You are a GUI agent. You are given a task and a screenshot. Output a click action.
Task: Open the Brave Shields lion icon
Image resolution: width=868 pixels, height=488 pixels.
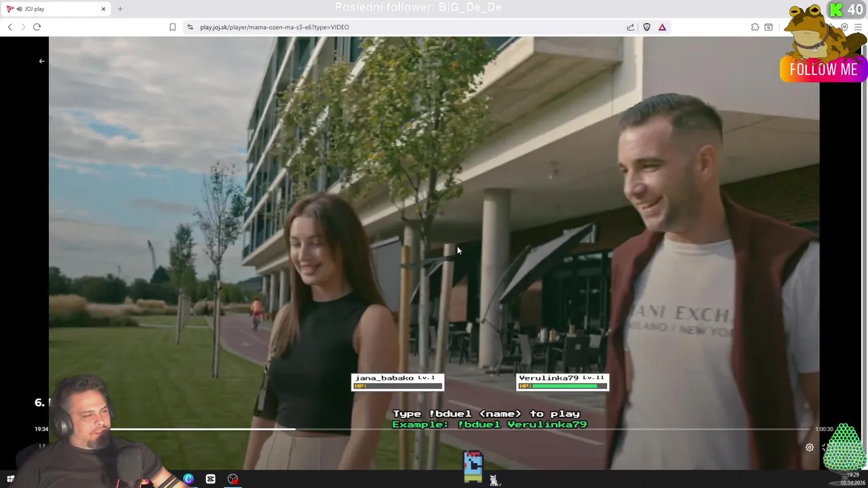point(647,27)
